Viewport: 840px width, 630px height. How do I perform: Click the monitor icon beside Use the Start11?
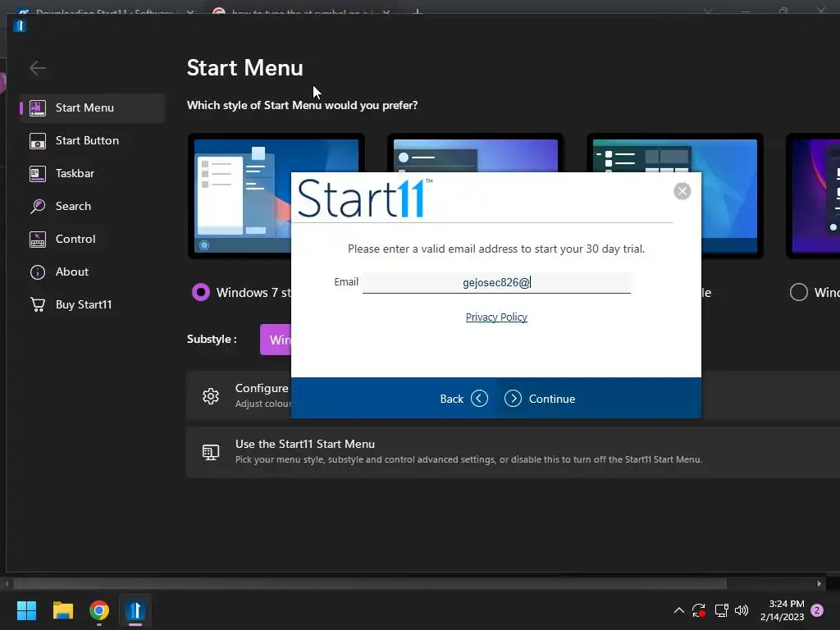(211, 452)
